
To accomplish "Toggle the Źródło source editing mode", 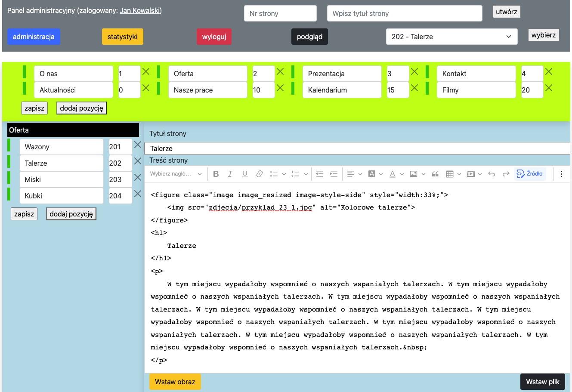I will point(530,174).
